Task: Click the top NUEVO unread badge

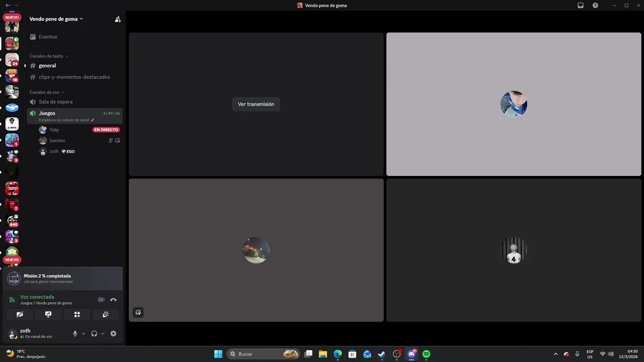Action: [x=12, y=17]
